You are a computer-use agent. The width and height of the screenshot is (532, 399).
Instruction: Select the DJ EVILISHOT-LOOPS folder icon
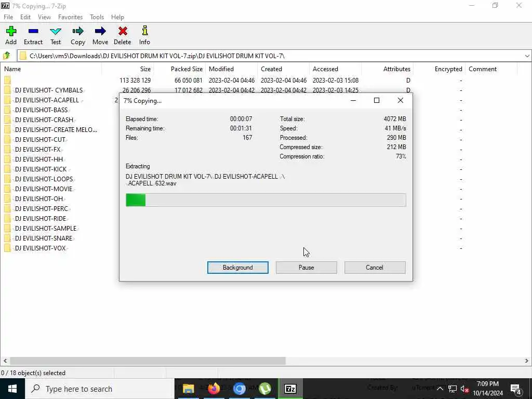(x=7, y=179)
